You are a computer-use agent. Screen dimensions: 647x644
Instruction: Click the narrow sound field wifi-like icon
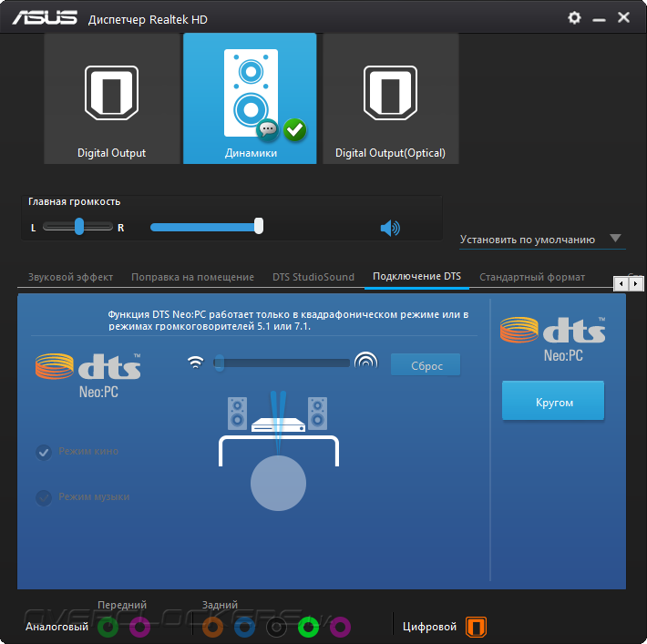pos(196,362)
